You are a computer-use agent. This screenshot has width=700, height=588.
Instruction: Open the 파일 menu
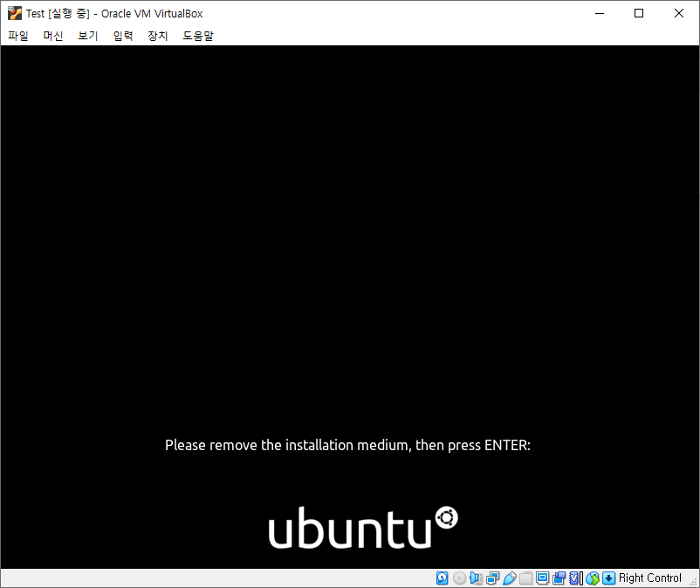[x=18, y=36]
